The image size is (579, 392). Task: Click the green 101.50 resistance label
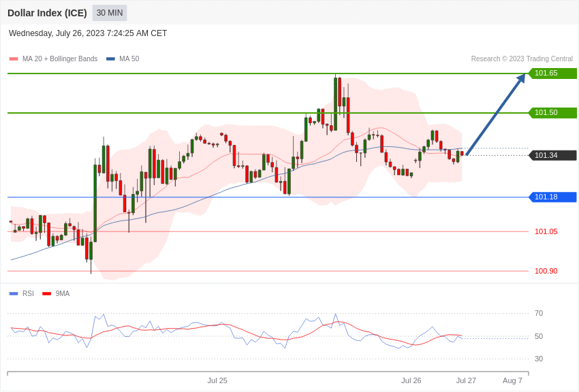pyautogui.click(x=552, y=112)
